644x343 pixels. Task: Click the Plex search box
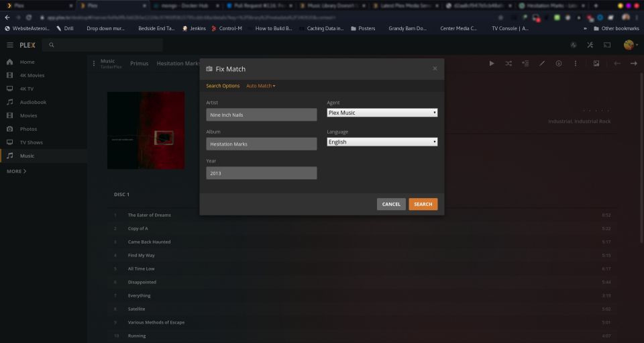click(x=103, y=45)
